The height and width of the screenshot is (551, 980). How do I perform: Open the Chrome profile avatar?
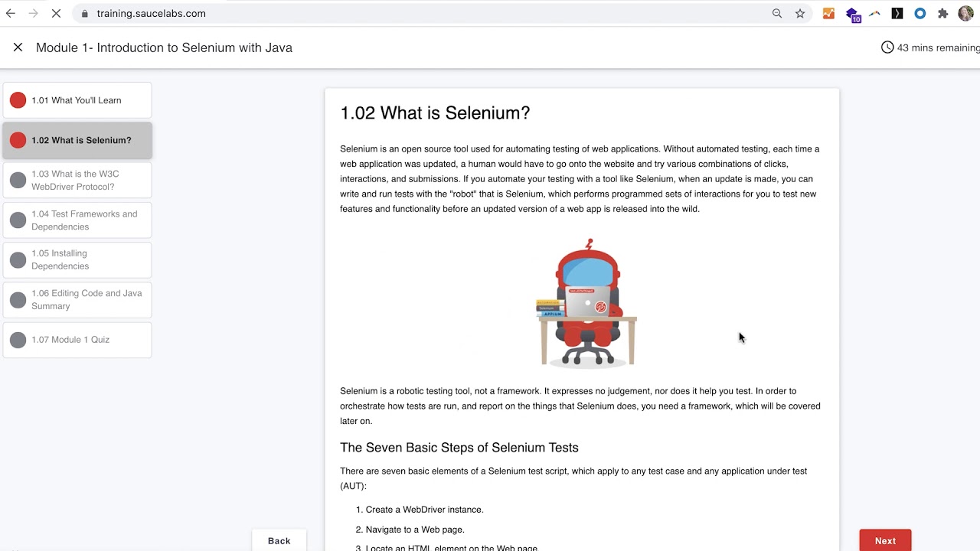coord(965,14)
